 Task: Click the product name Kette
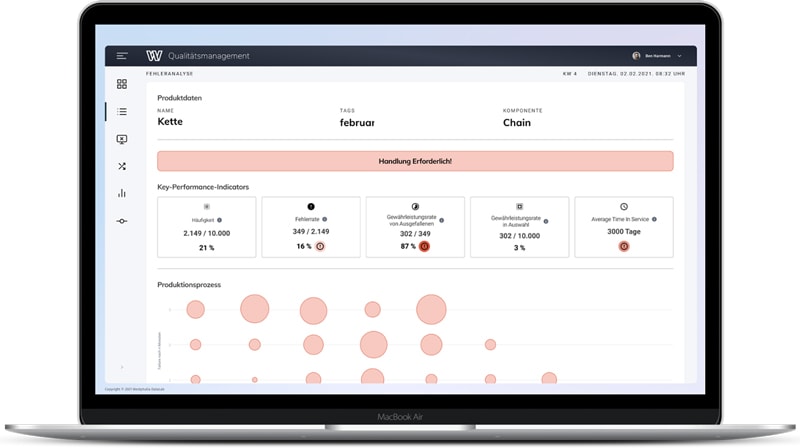170,121
